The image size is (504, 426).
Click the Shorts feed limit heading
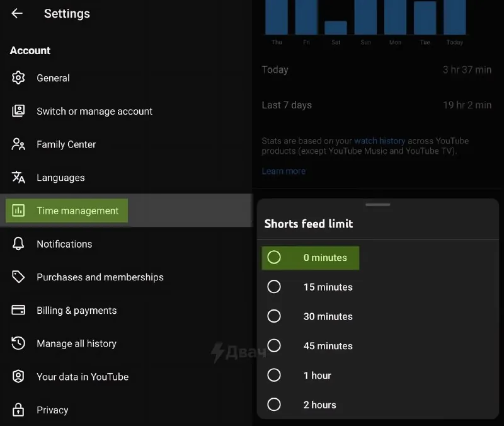pos(309,224)
